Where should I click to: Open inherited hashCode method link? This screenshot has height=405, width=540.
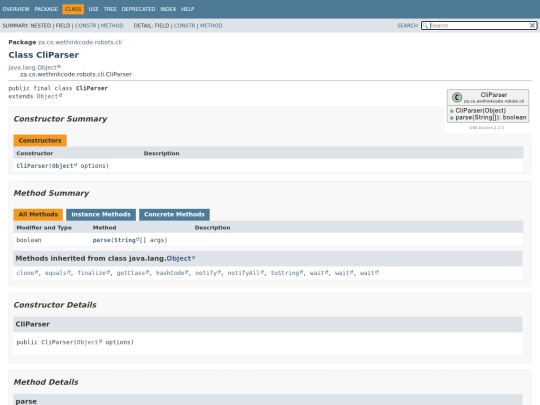pos(172,273)
